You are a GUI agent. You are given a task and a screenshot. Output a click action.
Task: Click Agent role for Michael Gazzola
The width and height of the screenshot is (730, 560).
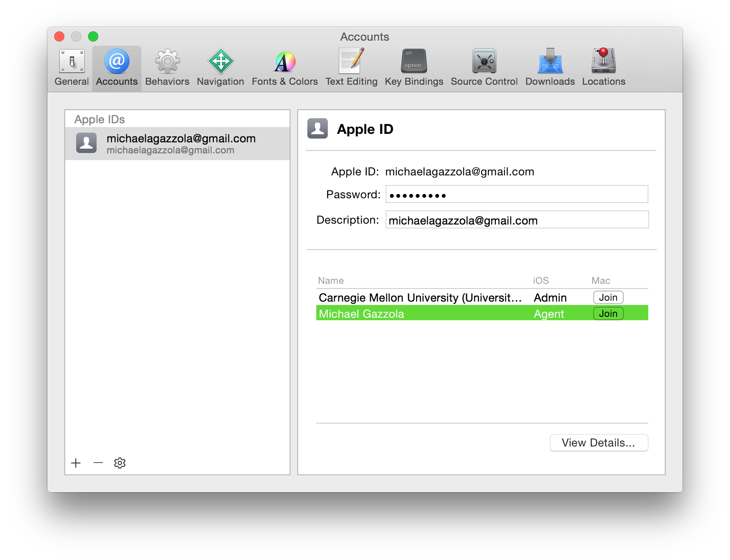[549, 314]
